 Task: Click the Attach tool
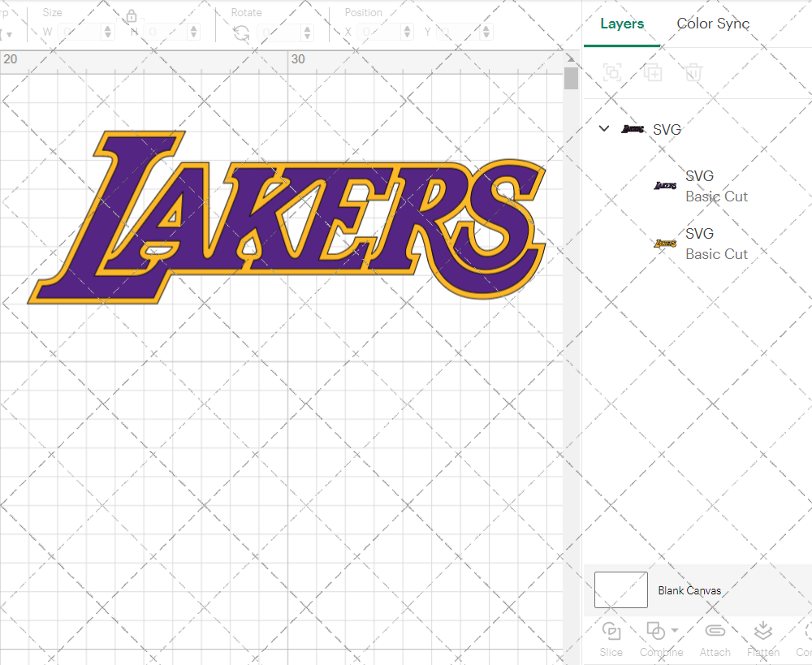point(715,640)
